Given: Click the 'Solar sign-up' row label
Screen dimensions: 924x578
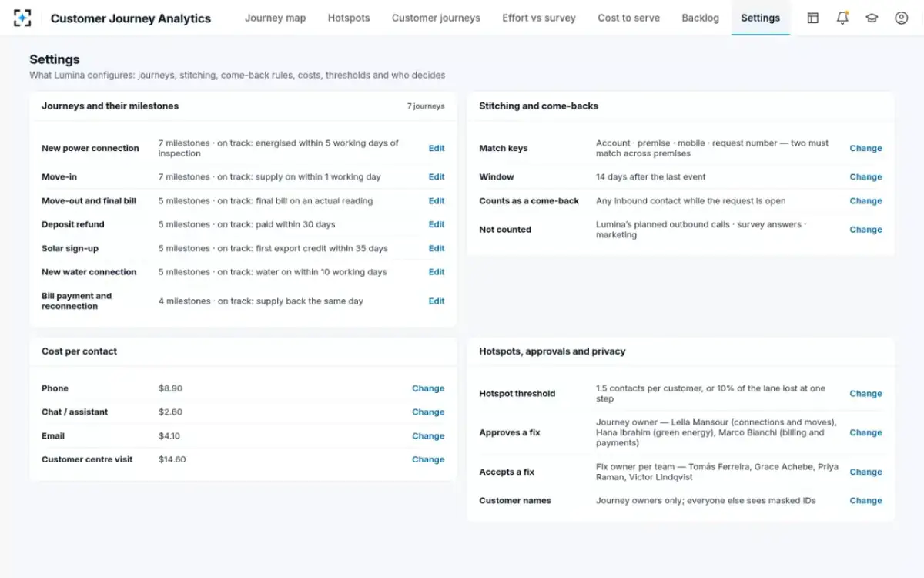Looking at the screenshot, I should tap(70, 248).
